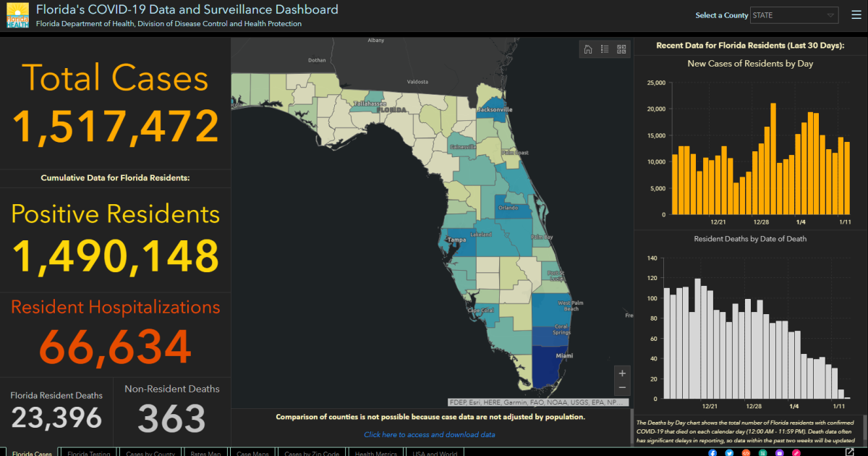Share dashboard via the Facebook icon

tap(712, 452)
